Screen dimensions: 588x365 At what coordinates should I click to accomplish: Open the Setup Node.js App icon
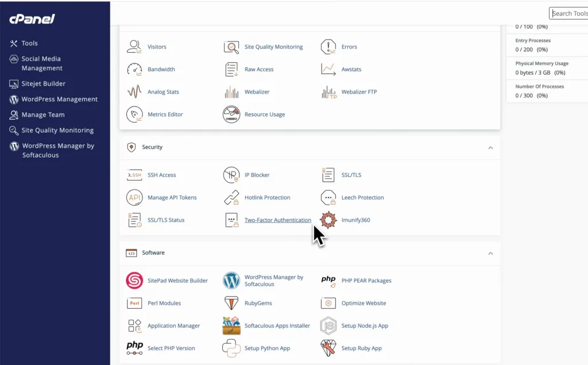point(328,325)
